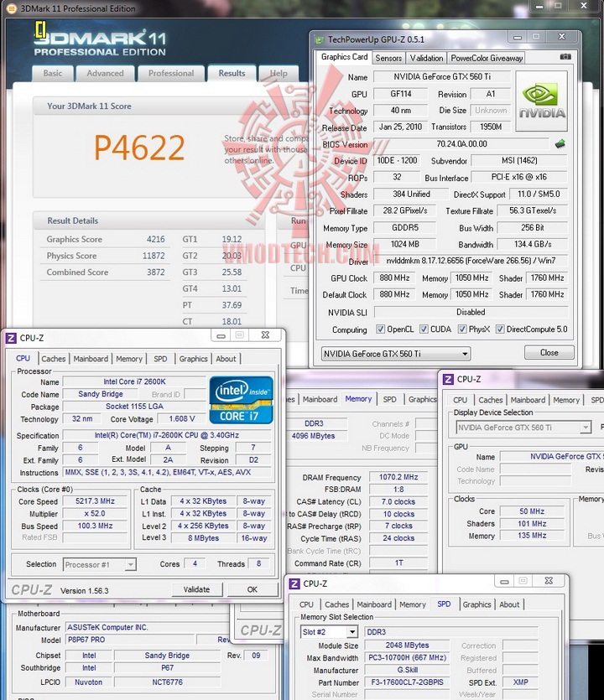This screenshot has width=604, height=700.
Task: Minimize the GPU-Z window
Action: point(518,38)
